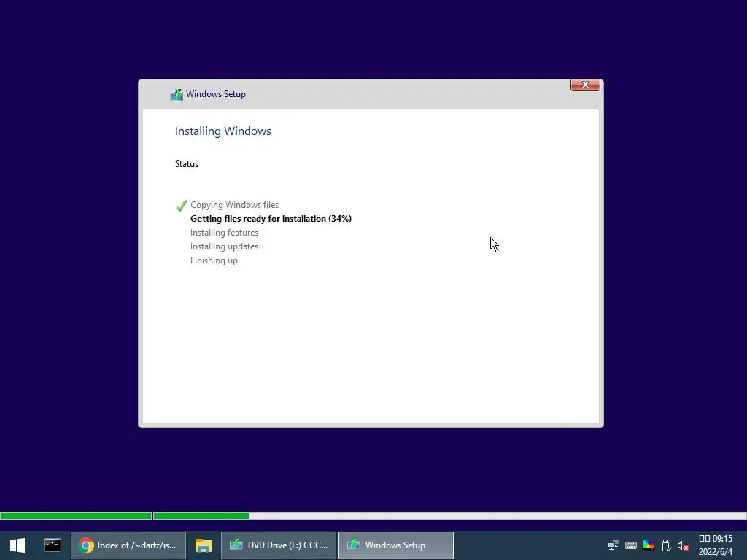Open the Command Prompt from taskbar
Image resolution: width=747 pixels, height=560 pixels.
[53, 545]
